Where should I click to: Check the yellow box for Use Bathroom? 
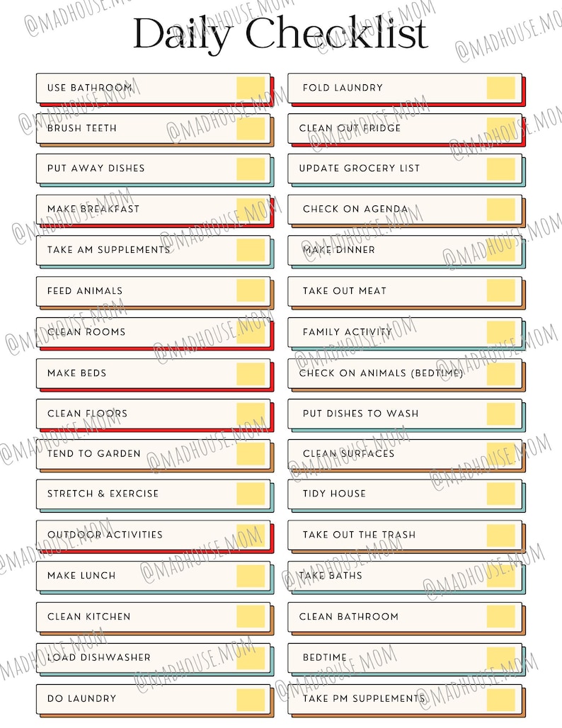(x=251, y=89)
